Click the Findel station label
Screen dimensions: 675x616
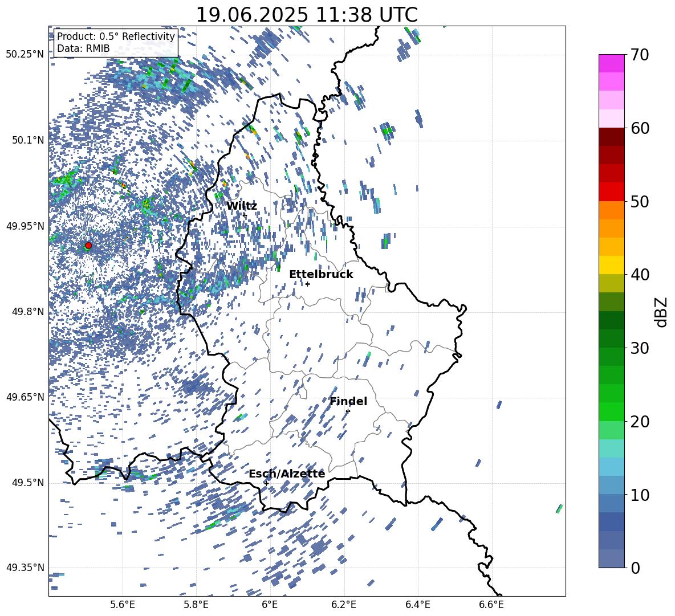click(348, 401)
